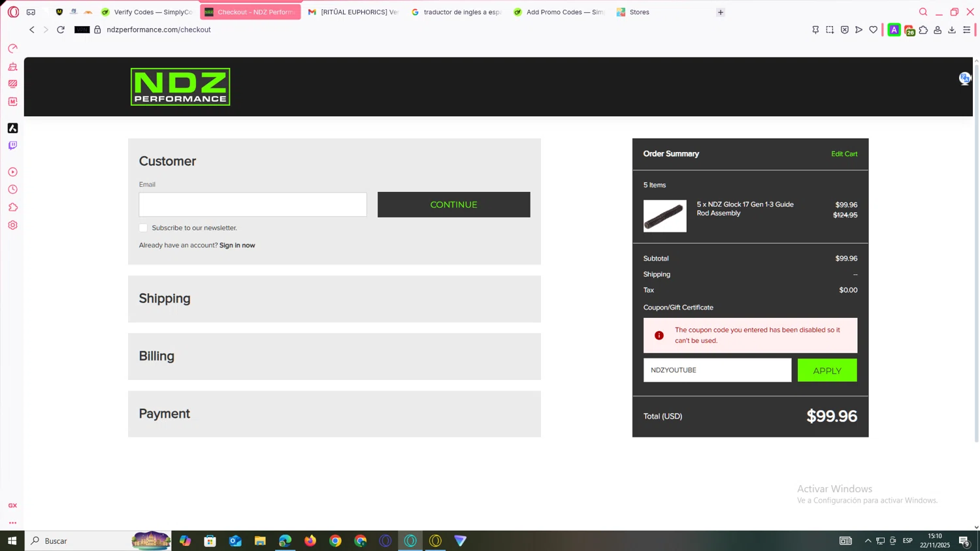Click the Coupon/Gift Certificate label
980x551 pixels.
678,307
